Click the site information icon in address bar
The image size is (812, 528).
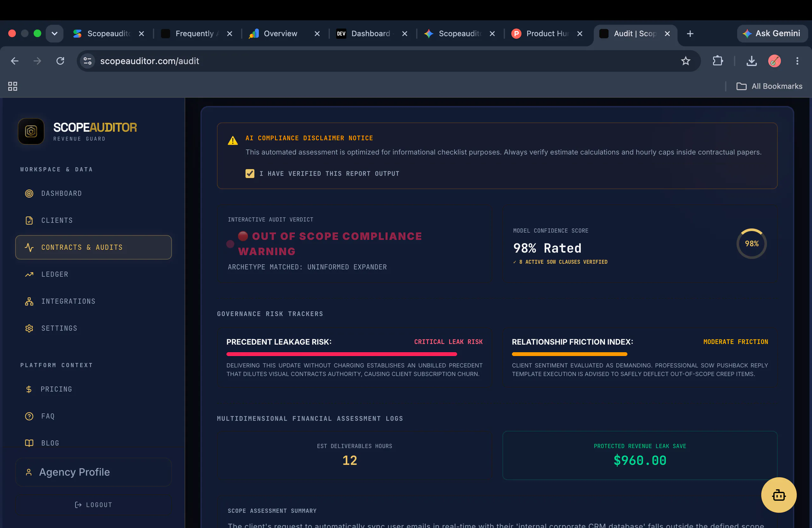click(x=88, y=61)
